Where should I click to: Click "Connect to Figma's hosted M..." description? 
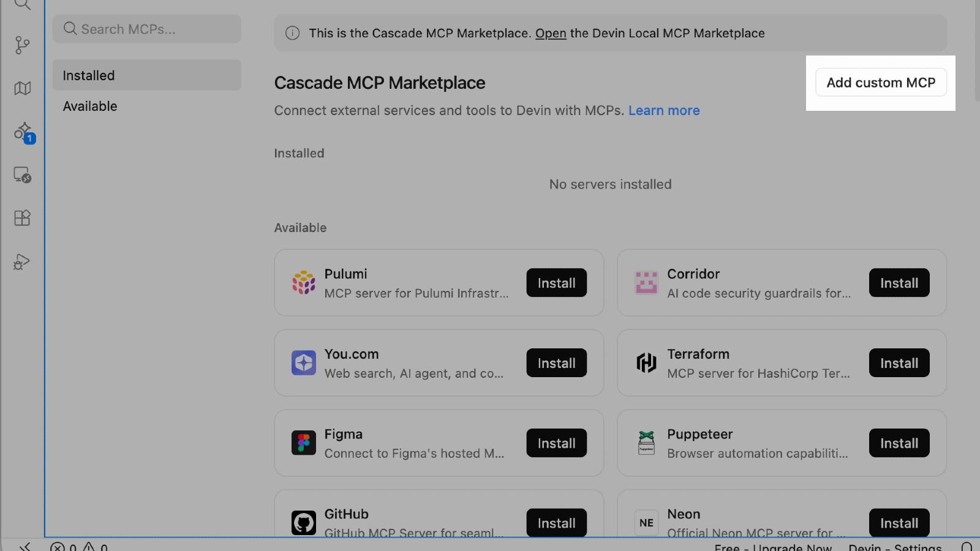click(415, 454)
